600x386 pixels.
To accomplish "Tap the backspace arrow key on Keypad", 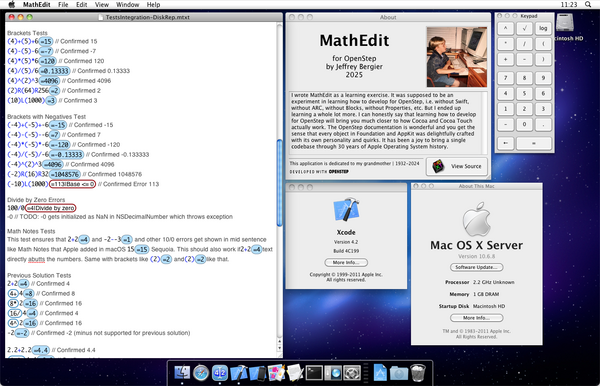I will (x=505, y=143).
